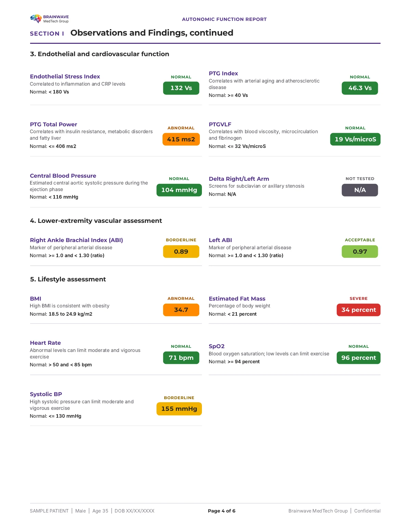Image resolution: width=411 pixels, height=532 pixels.
Task: Select the gray N/A not tested badge
Action: click(360, 190)
